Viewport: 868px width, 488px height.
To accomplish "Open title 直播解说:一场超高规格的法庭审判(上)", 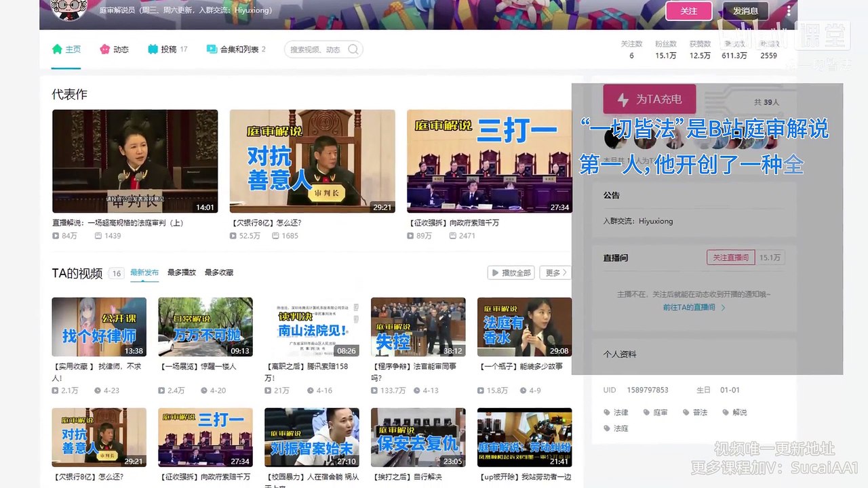I will tap(118, 222).
